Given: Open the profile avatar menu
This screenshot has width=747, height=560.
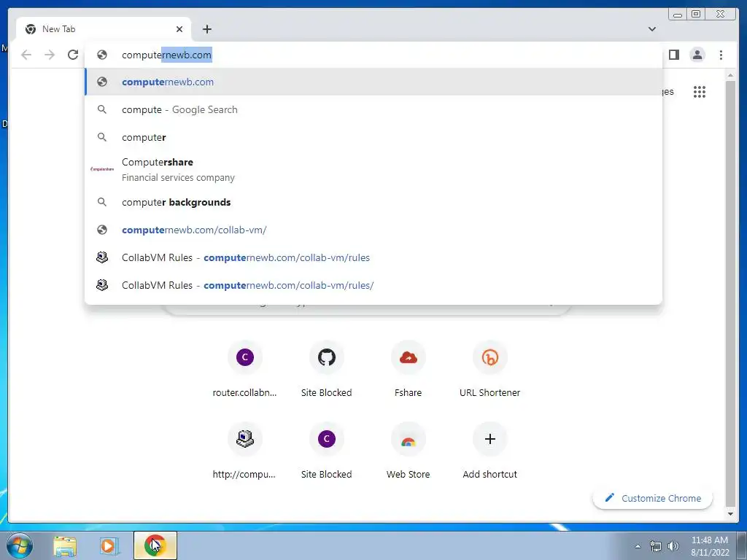Looking at the screenshot, I should (697, 55).
